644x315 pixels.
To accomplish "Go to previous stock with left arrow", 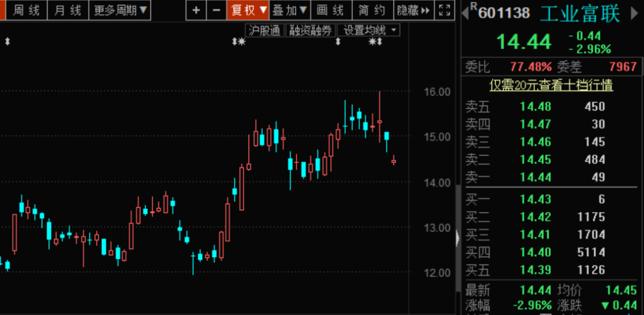I will (465, 14).
